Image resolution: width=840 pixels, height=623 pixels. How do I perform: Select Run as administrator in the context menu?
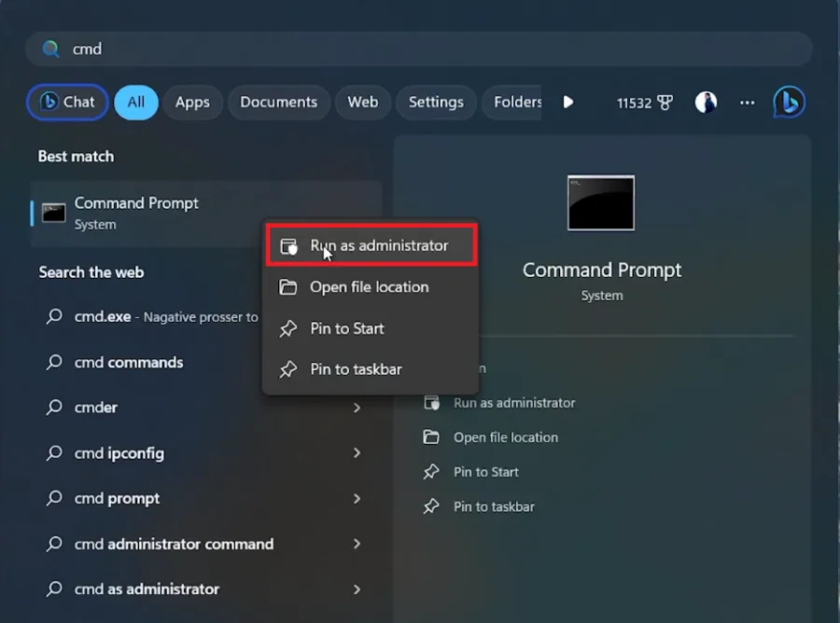click(371, 245)
